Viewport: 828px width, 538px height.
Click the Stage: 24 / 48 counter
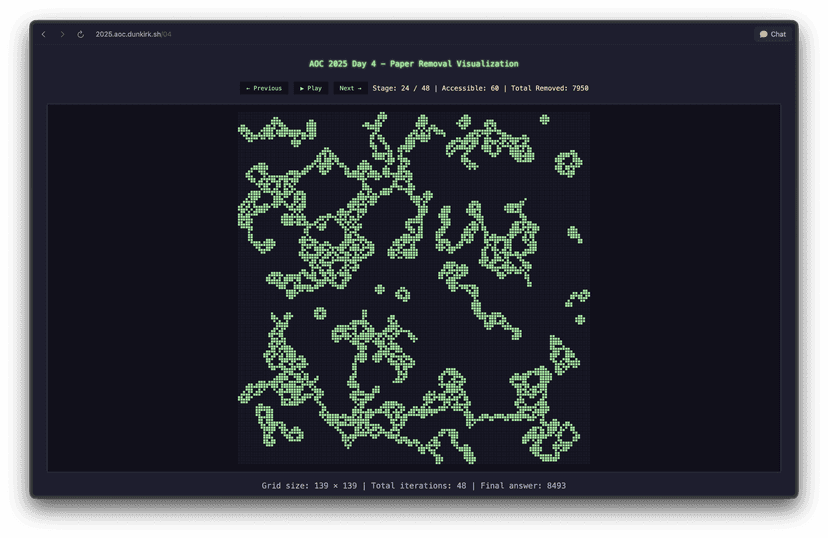tap(401, 88)
